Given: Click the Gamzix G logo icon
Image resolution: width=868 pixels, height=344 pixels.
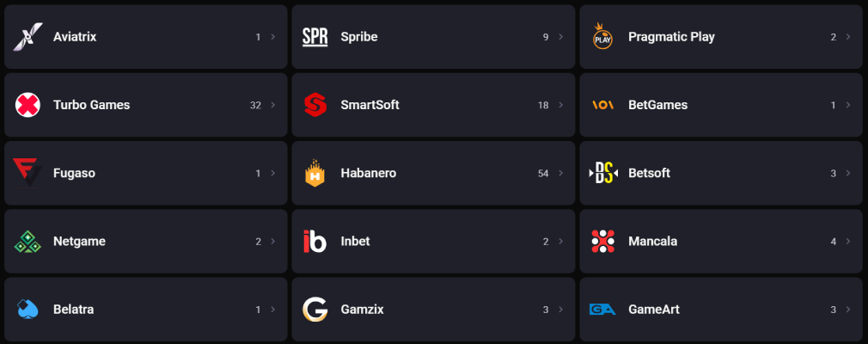Looking at the screenshot, I should click(x=315, y=310).
